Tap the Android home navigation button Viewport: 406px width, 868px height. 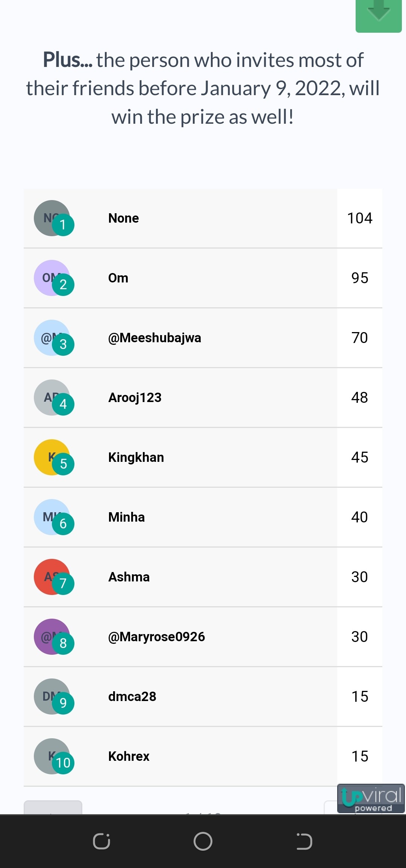coord(203,841)
